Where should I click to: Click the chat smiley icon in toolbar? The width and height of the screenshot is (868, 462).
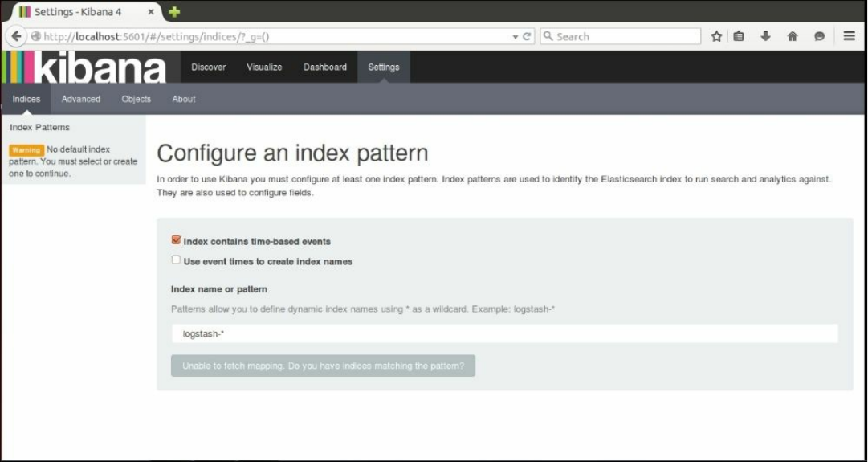(819, 37)
